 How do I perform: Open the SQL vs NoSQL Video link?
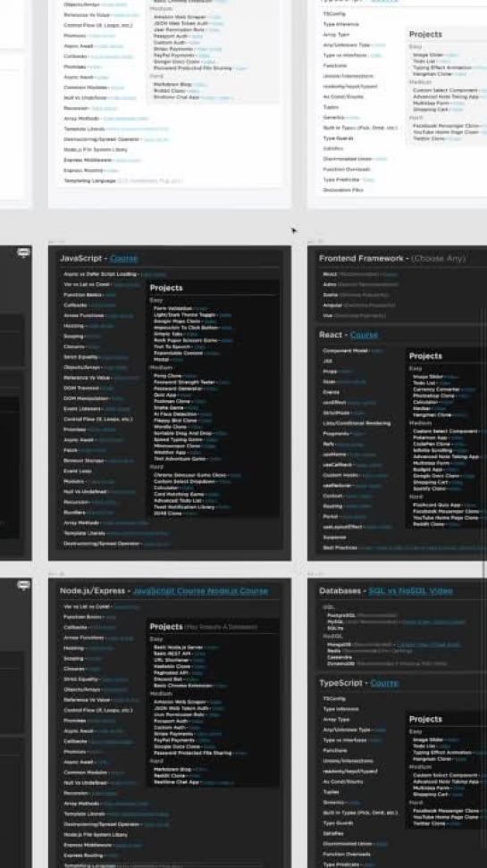click(x=410, y=591)
